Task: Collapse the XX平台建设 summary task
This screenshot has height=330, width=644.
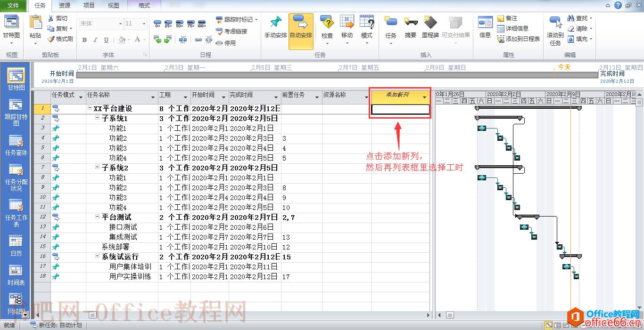Action: click(90, 108)
